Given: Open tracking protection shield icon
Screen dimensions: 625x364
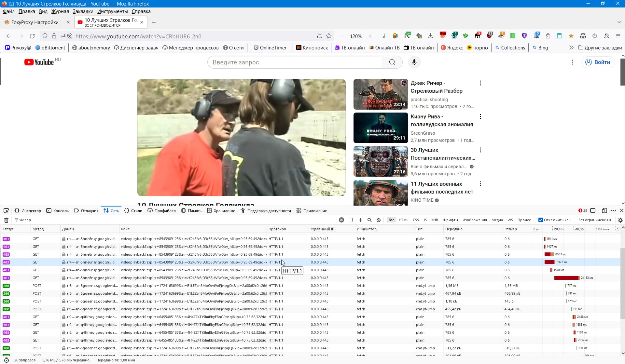Looking at the screenshot, I should pyautogui.click(x=45, y=36).
